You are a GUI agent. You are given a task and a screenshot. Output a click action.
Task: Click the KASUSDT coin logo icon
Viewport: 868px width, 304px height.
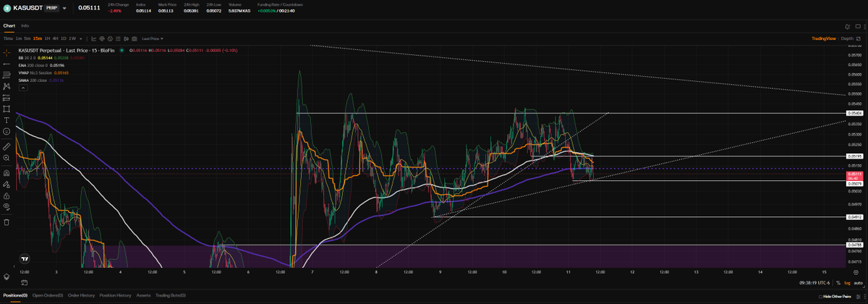(7, 8)
